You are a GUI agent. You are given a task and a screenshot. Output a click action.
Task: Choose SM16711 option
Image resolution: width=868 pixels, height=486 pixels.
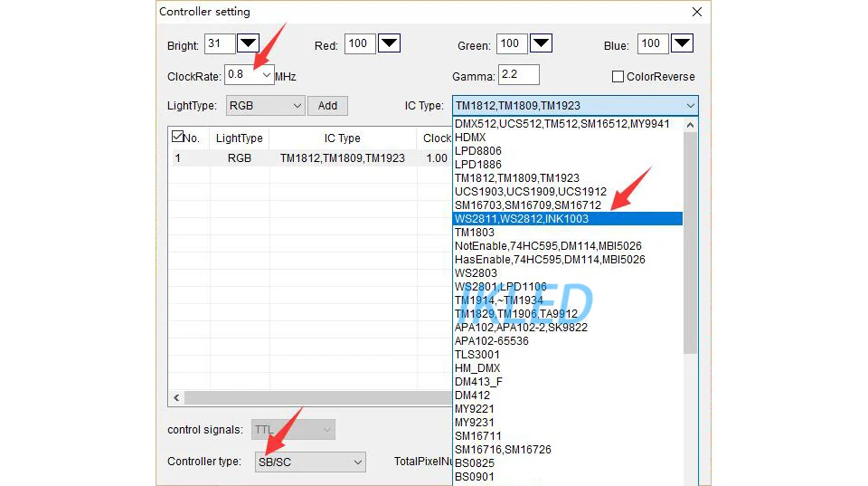coord(568,435)
